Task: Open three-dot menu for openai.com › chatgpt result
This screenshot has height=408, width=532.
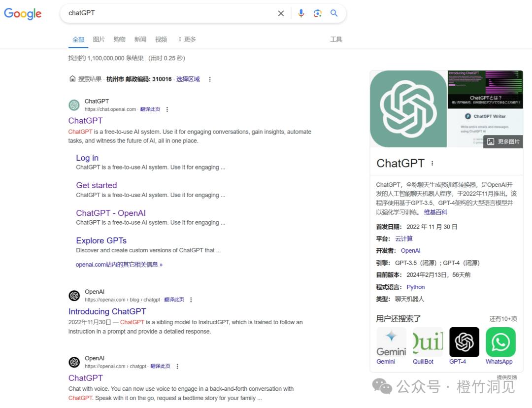Action: (x=177, y=366)
